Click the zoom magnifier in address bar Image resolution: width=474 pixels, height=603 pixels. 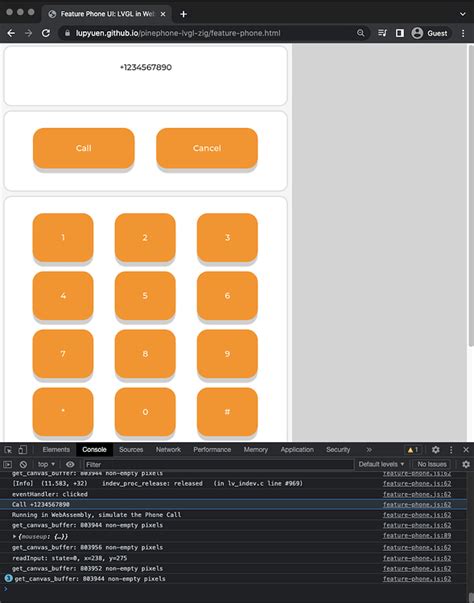361,33
